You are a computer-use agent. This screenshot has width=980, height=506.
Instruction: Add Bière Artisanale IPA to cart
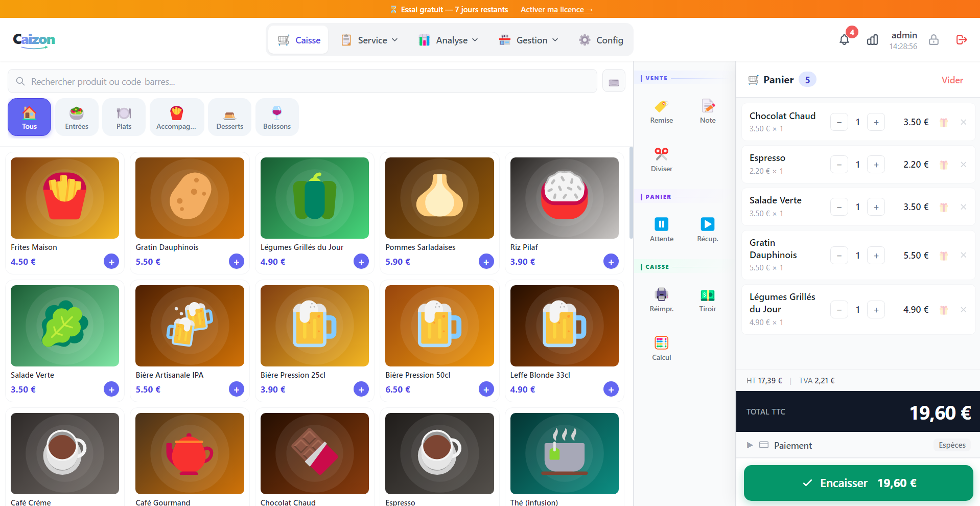tap(236, 389)
